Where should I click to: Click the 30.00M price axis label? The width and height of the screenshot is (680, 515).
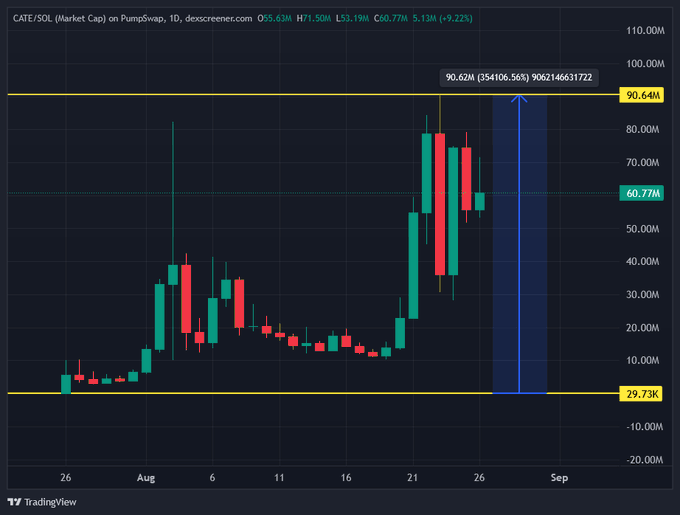(642, 294)
